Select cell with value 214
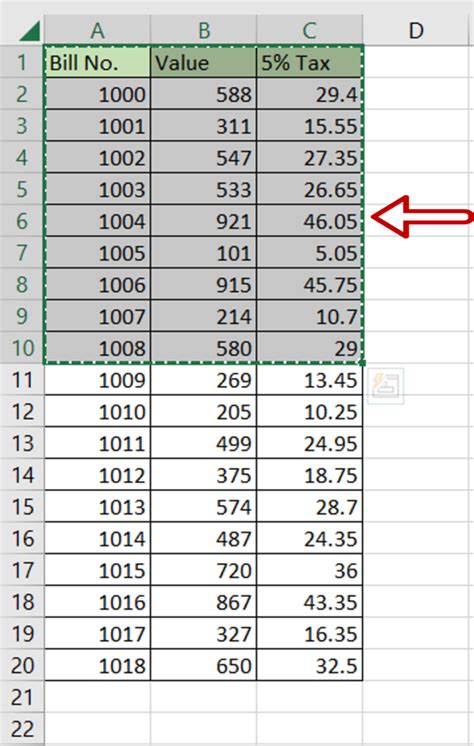Image resolution: width=474 pixels, height=746 pixels. pos(204,316)
